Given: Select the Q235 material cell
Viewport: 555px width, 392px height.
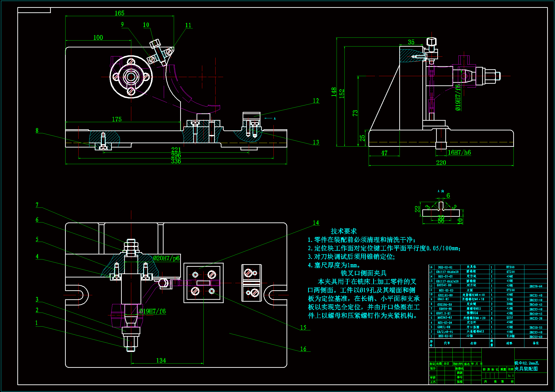Looking at the screenshot, I should 510,318.
